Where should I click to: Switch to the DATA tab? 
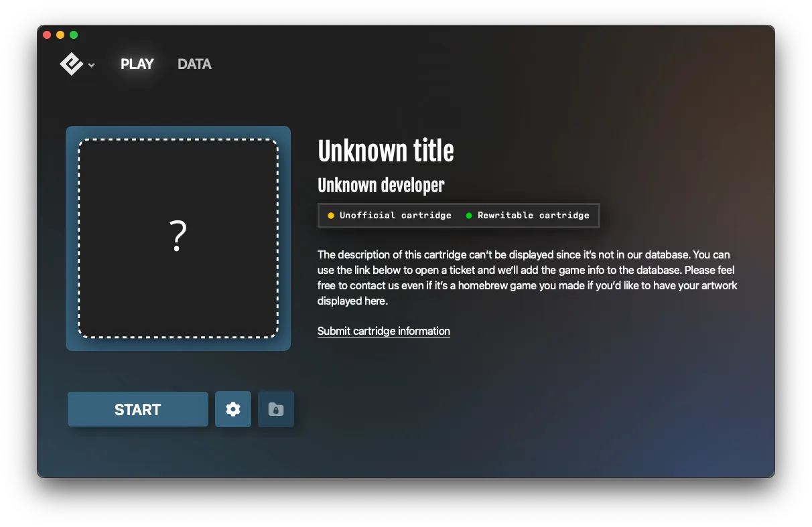(x=194, y=64)
